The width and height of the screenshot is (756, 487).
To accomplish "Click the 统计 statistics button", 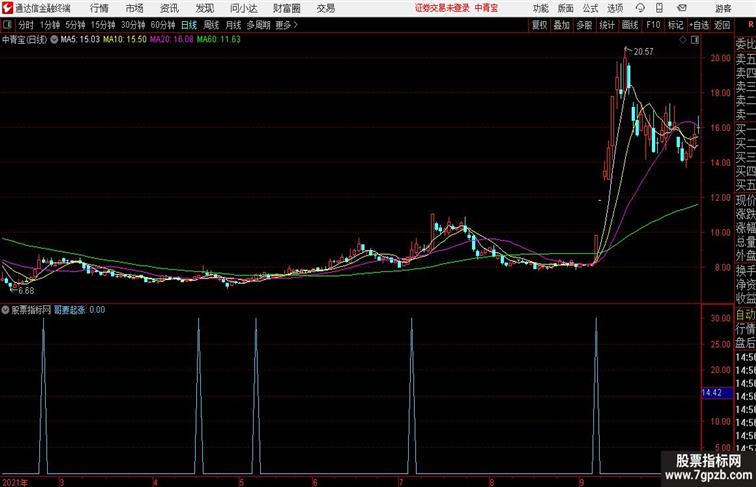I will [607, 25].
